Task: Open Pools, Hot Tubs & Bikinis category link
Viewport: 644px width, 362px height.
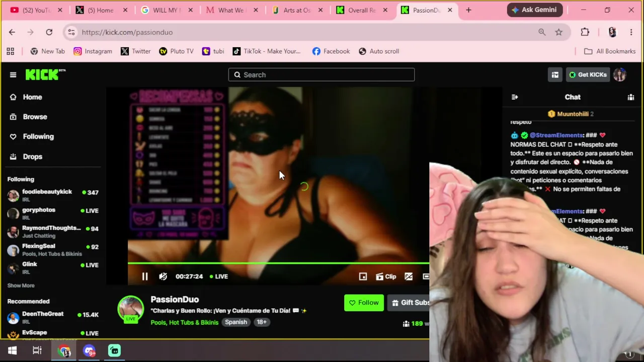Action: coord(184,322)
